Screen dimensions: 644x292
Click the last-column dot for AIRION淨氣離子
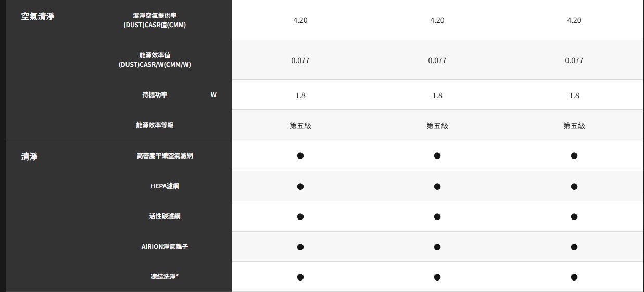coord(574,247)
